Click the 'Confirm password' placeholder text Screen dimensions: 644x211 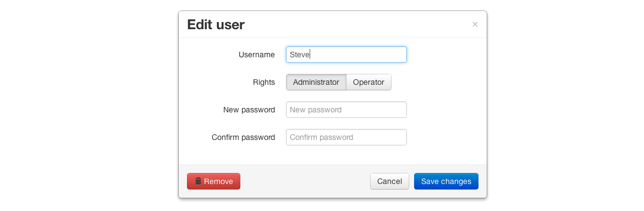pos(322,137)
